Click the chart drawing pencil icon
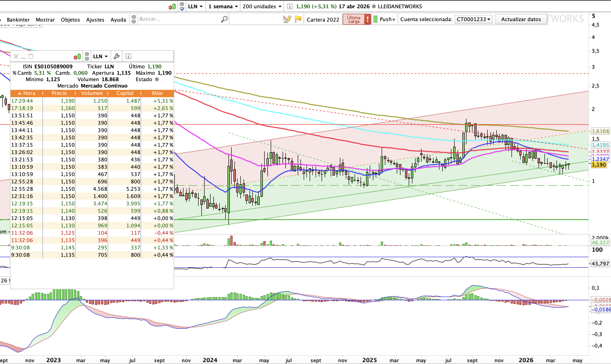This screenshot has height=364, width=611. click(x=287, y=19)
